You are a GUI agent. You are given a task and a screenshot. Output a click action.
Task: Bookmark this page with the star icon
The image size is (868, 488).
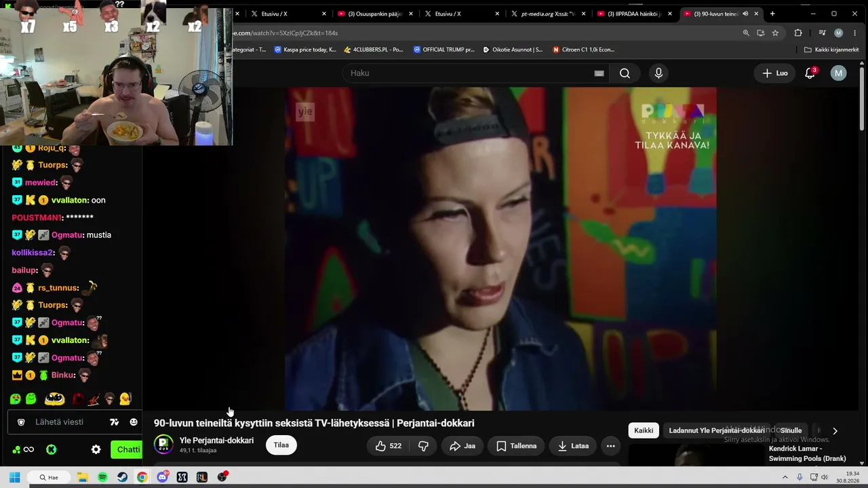pyautogui.click(x=775, y=33)
